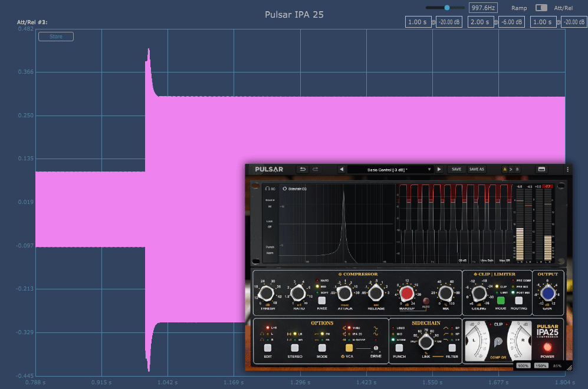The image size is (588, 389).
Task: Toggle the Ramp / Att/Rel switch
Action: tap(541, 8)
